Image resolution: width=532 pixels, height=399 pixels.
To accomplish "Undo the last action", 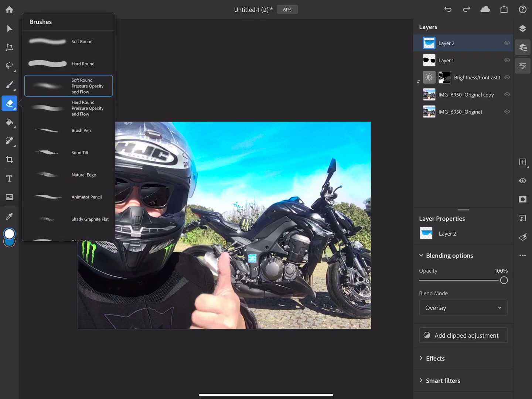I will tap(448, 10).
